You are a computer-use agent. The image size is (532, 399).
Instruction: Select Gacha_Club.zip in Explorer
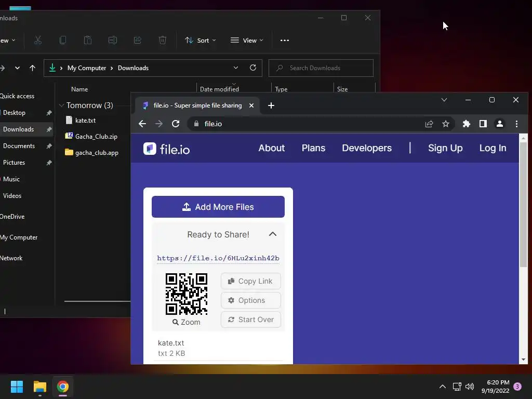91,137
